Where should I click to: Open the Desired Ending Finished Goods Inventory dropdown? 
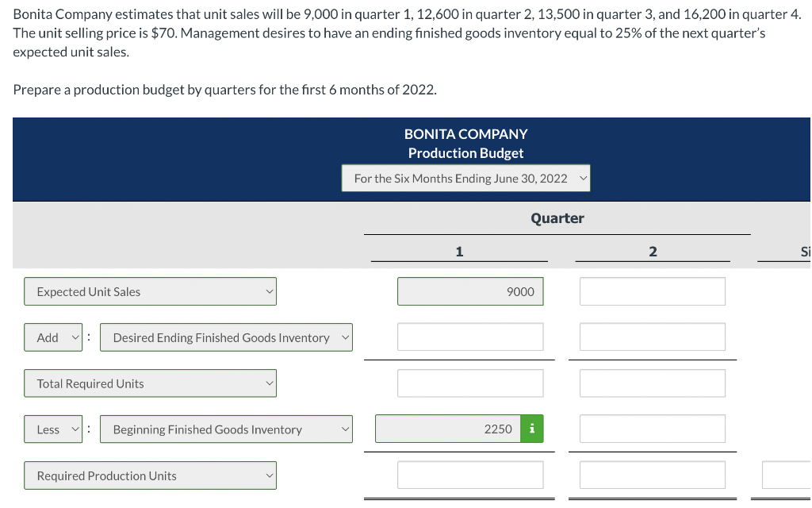click(x=226, y=337)
